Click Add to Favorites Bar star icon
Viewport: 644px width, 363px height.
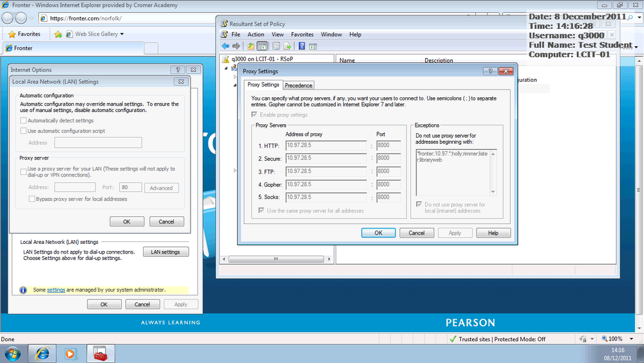(58, 34)
